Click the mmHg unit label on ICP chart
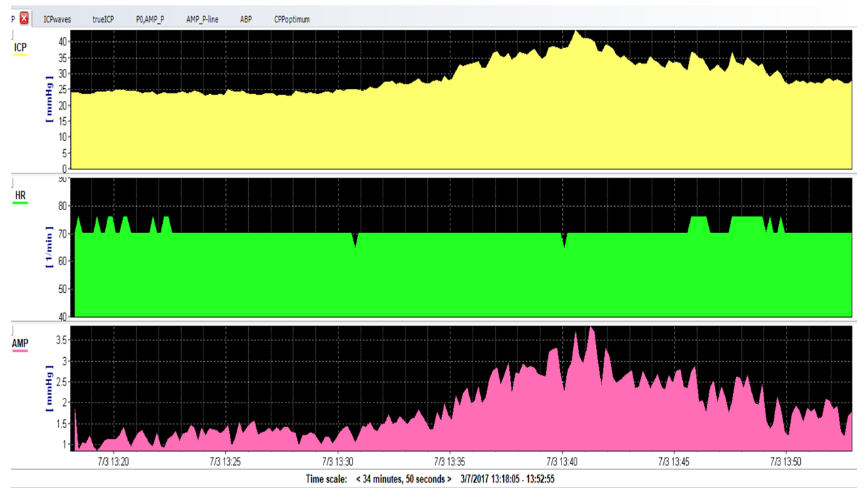This screenshot has width=868, height=488. (50, 102)
